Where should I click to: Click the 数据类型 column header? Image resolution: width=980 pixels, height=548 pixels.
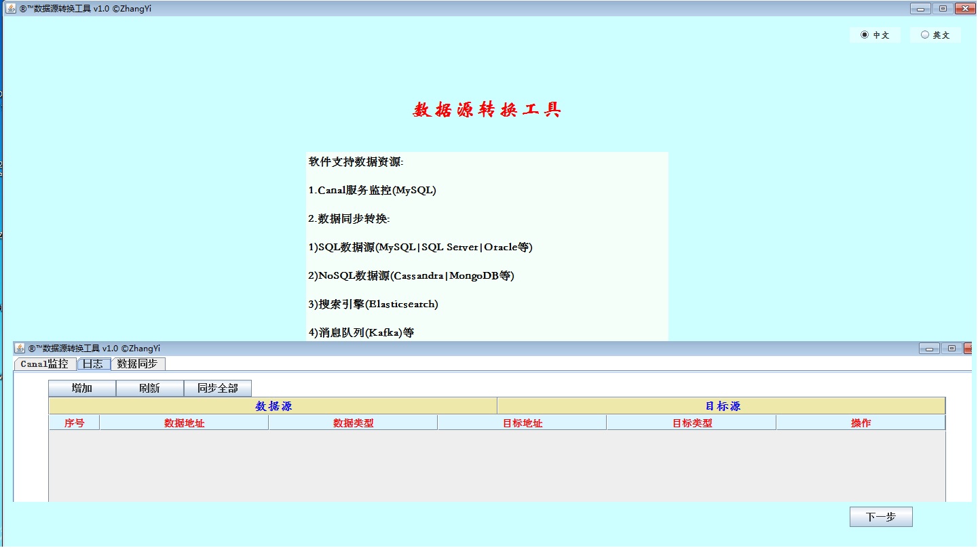pyautogui.click(x=353, y=423)
